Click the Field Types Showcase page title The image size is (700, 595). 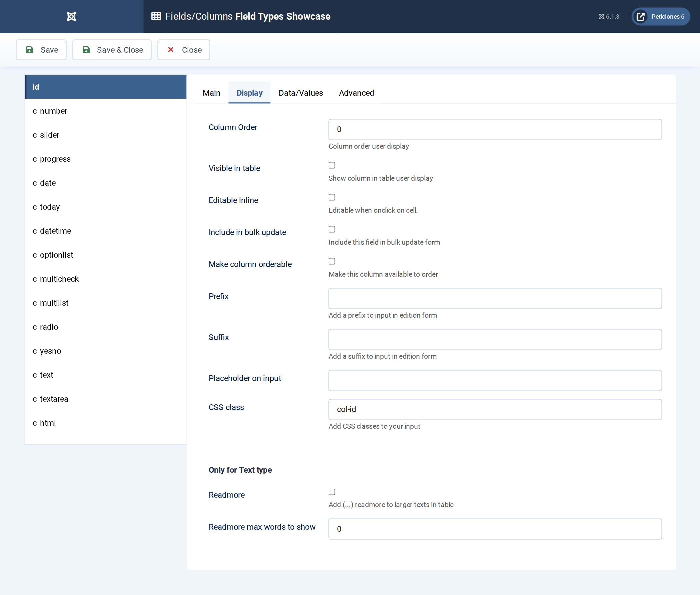[x=283, y=16]
